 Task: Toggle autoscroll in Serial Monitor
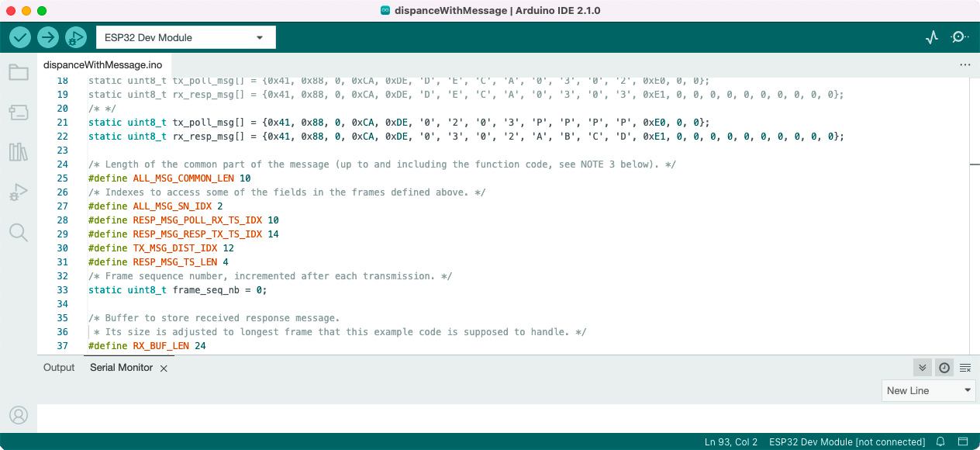922,368
